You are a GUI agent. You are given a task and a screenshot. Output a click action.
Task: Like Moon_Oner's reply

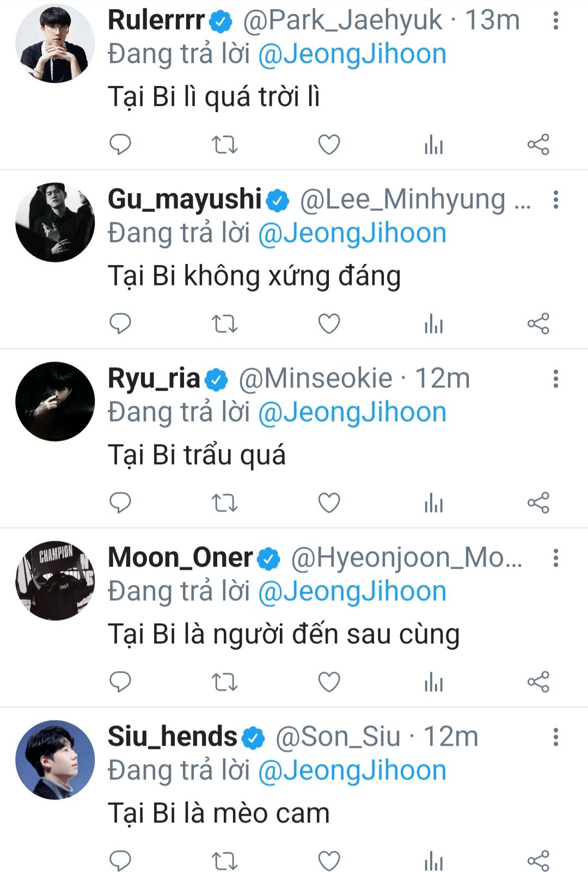pyautogui.click(x=329, y=682)
